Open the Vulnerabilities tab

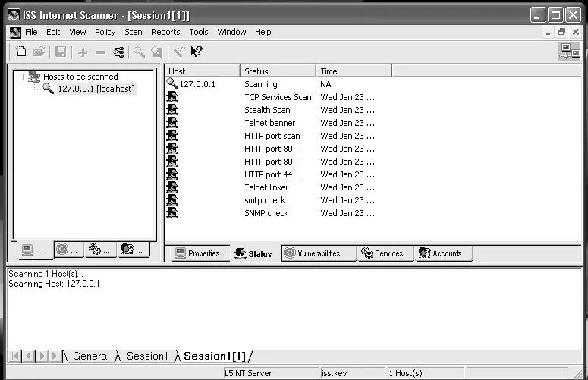319,253
